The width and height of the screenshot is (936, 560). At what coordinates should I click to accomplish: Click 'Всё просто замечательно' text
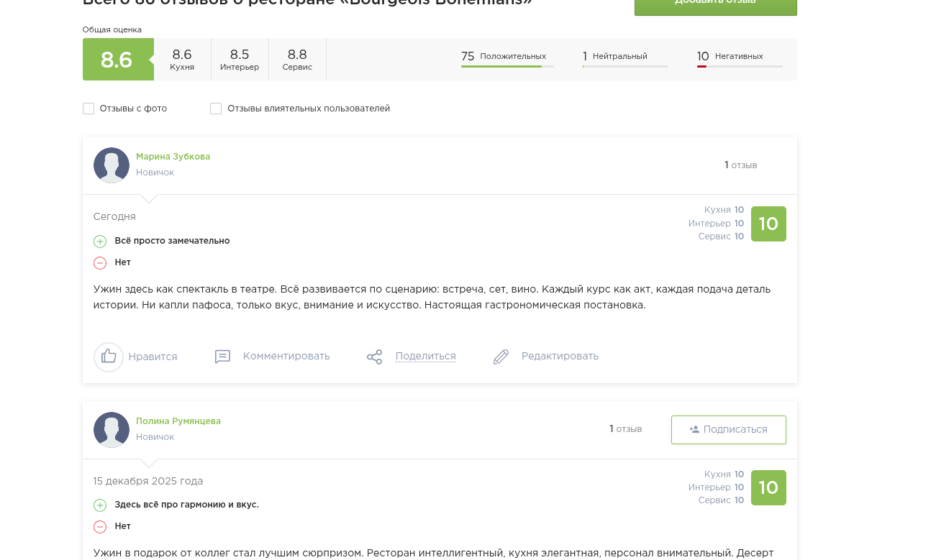(x=173, y=241)
